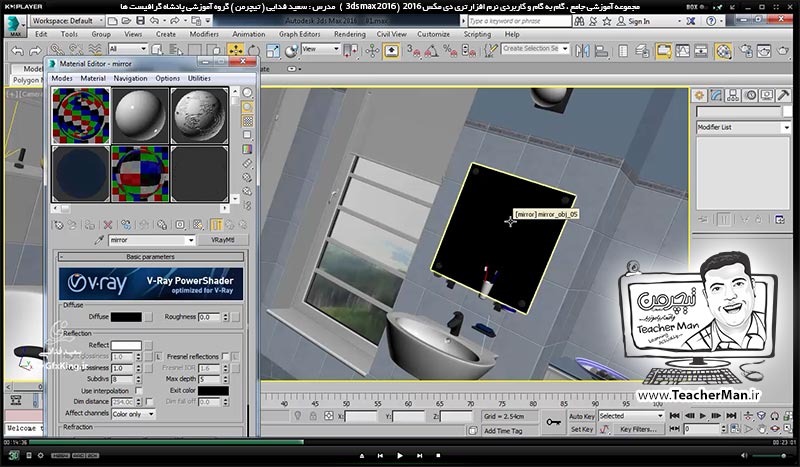Click the Select and Move tool
This screenshot has width=800, height=467.
click(235, 51)
